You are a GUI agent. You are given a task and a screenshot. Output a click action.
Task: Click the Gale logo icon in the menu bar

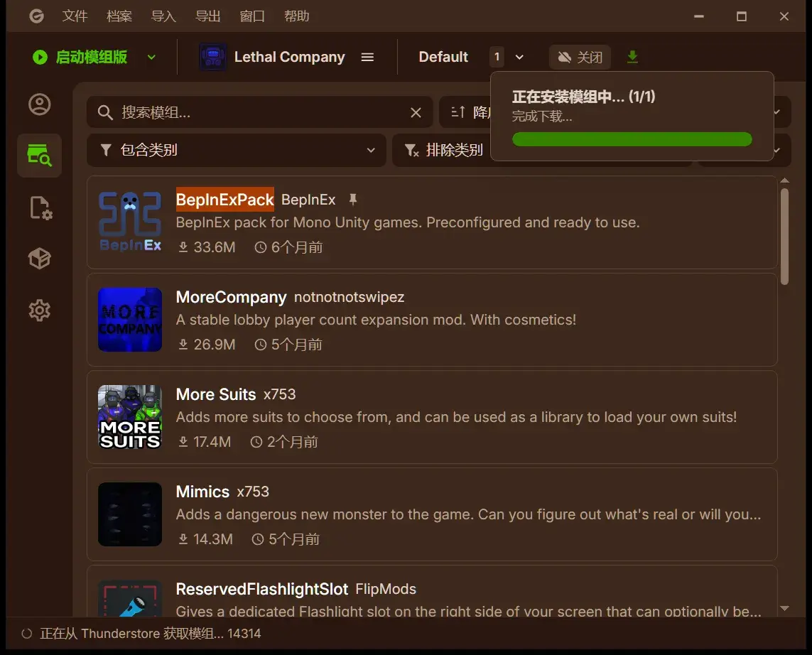coord(36,16)
